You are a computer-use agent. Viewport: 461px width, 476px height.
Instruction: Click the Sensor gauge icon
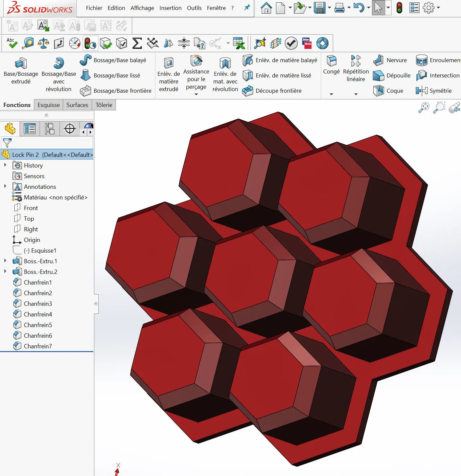click(x=75, y=43)
